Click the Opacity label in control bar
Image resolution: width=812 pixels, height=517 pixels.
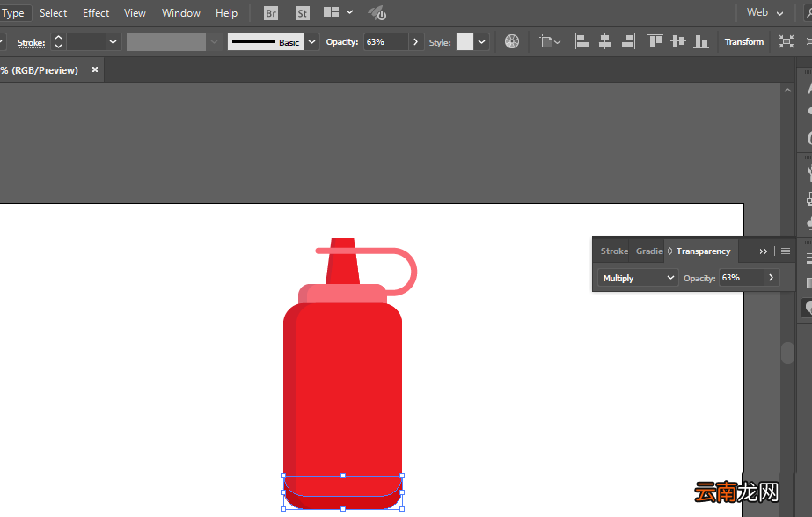click(x=342, y=42)
